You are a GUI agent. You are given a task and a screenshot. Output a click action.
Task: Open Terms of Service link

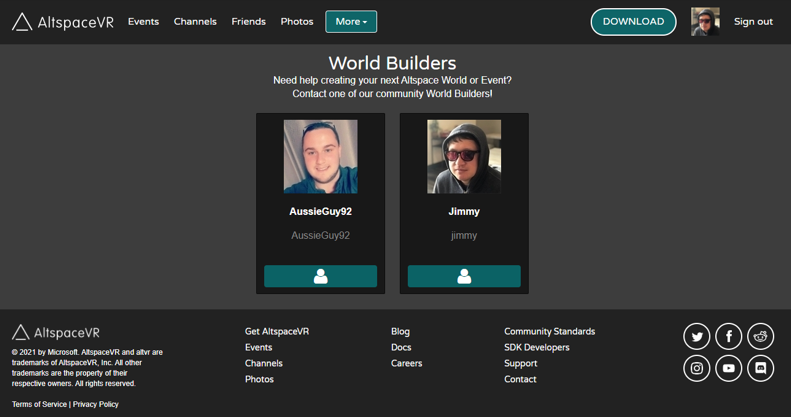39,404
